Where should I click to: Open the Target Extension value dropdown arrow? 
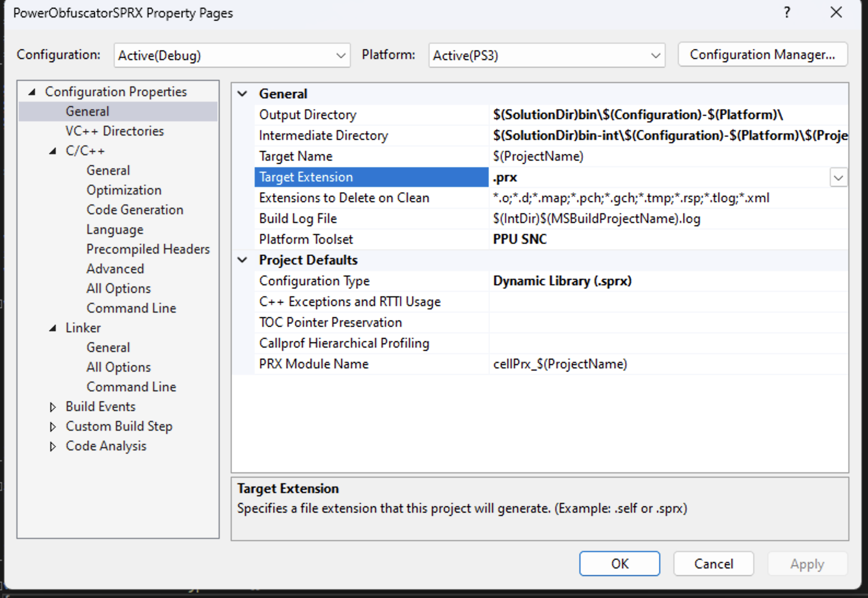point(838,178)
